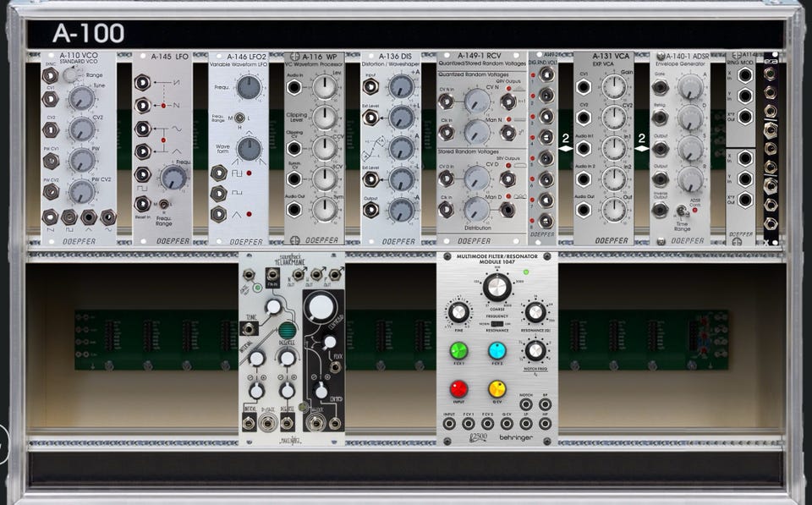Viewport: 812px width, 505px height.
Task: Click the INPUT jack on Module 1047
Action: point(449,424)
